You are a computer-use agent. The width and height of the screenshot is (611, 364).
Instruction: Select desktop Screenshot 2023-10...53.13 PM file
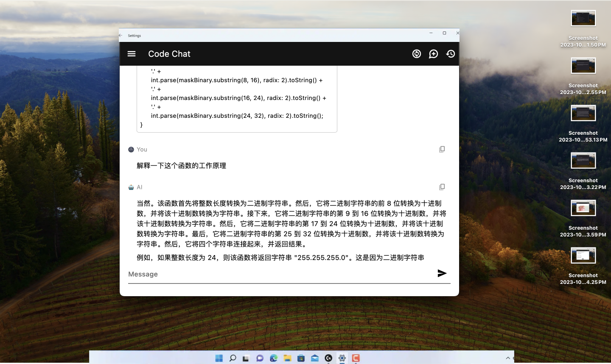click(583, 123)
